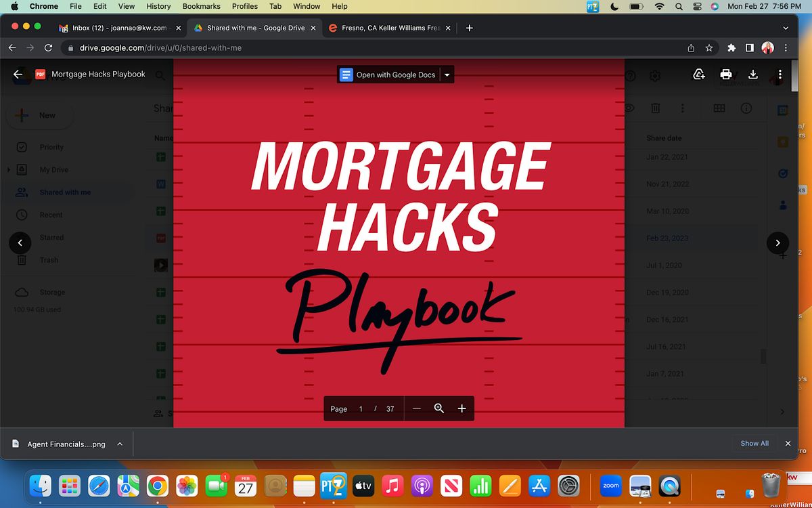Open the print dialog for the PDF

(726, 75)
